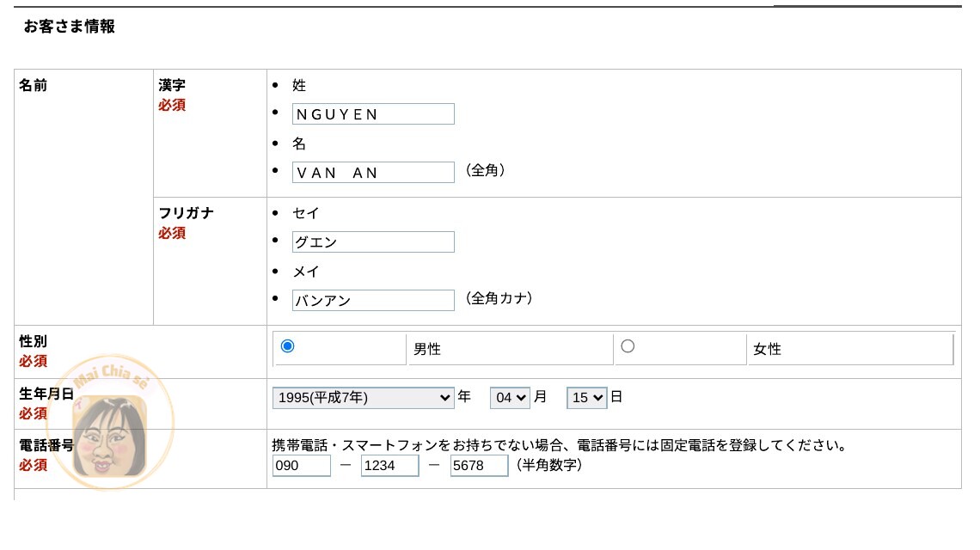Screen dimensions: 980x550
Task: Click the (全角) hint beside VAN AN
Action: click(485, 170)
